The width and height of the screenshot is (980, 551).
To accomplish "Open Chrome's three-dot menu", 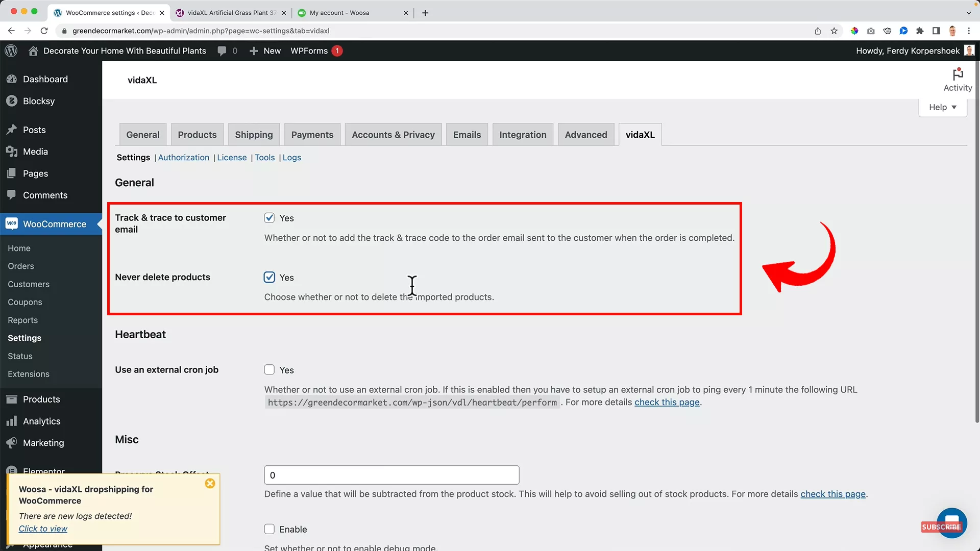I will pos(969,31).
